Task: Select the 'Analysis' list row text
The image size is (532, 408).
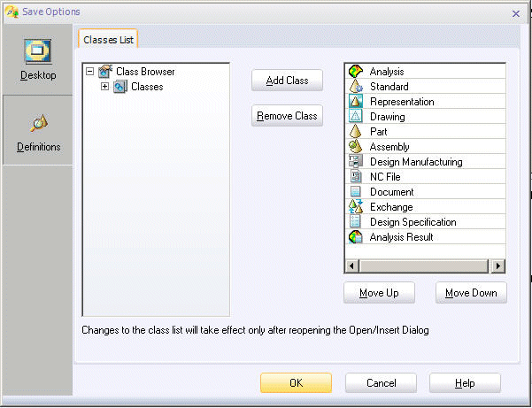Action: click(x=387, y=72)
